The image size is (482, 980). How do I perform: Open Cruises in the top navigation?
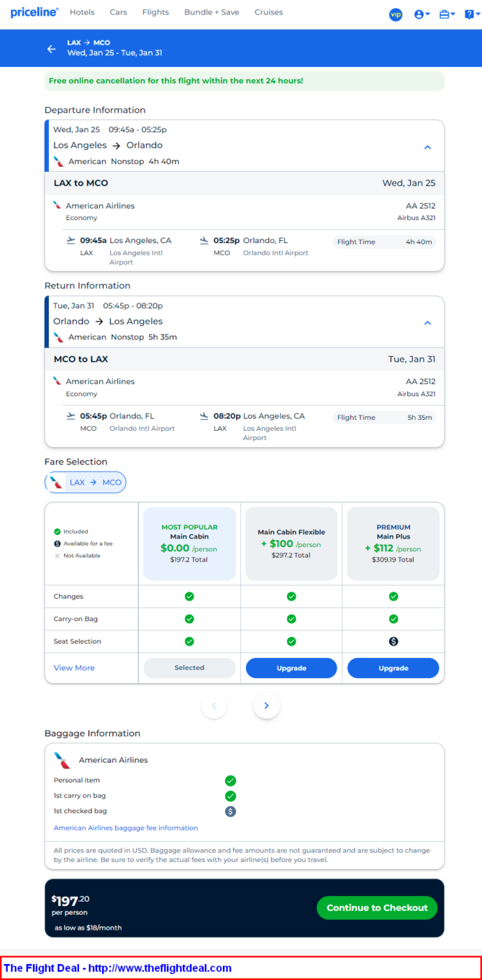tap(268, 12)
